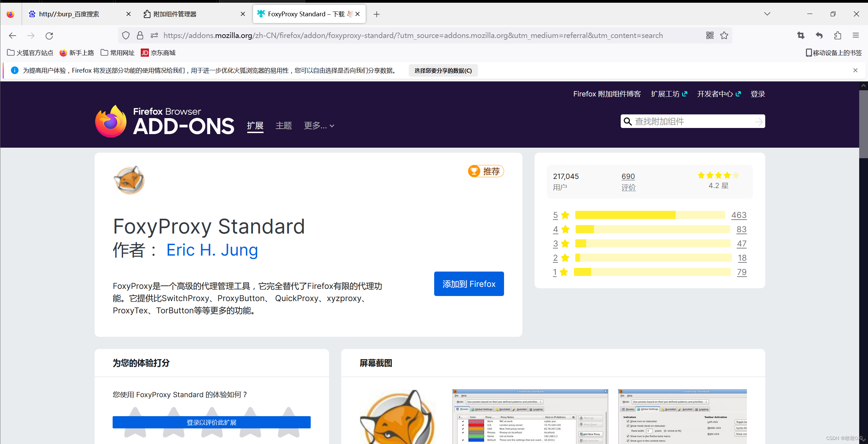The width and height of the screenshot is (868, 444).
Task: Reload the current page
Action: (49, 36)
